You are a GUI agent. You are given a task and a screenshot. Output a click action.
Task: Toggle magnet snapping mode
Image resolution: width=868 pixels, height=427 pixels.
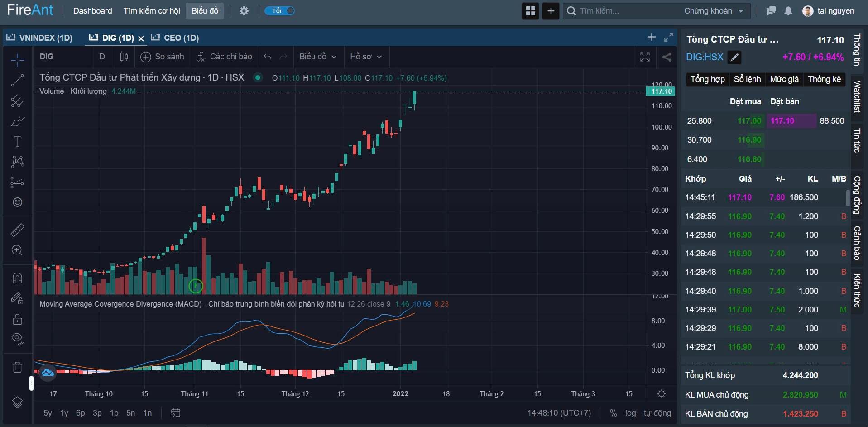click(17, 278)
